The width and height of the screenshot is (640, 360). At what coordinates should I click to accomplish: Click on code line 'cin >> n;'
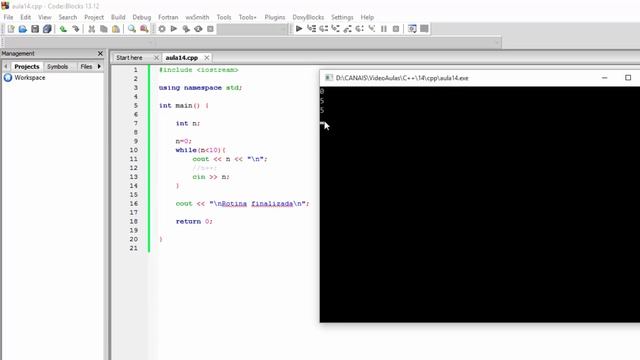[x=211, y=177]
